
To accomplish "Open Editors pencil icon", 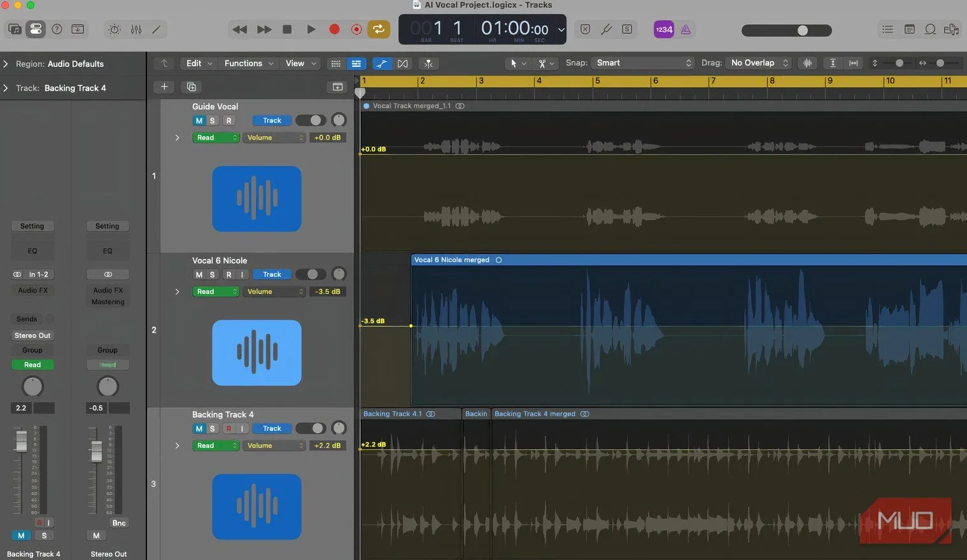I will click(x=156, y=29).
